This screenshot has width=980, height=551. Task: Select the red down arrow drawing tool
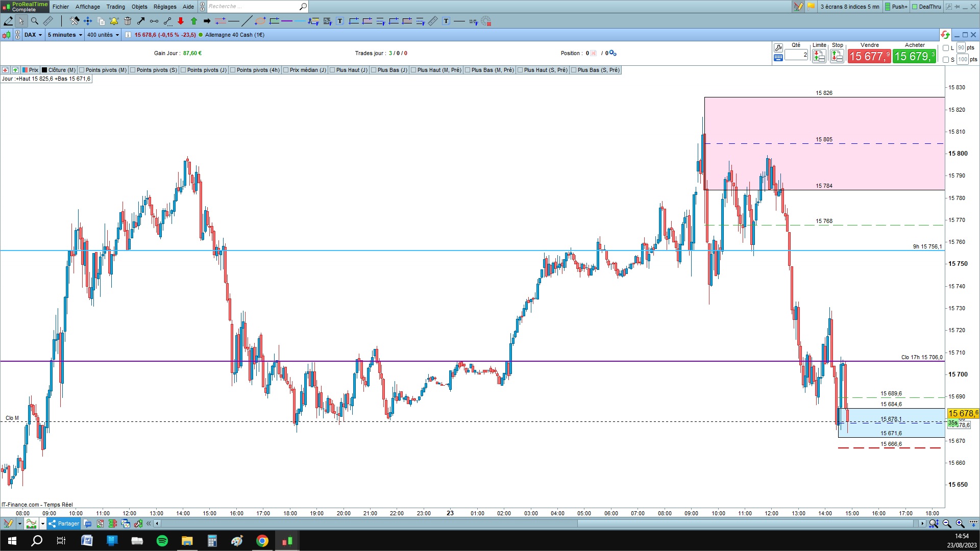point(181,21)
